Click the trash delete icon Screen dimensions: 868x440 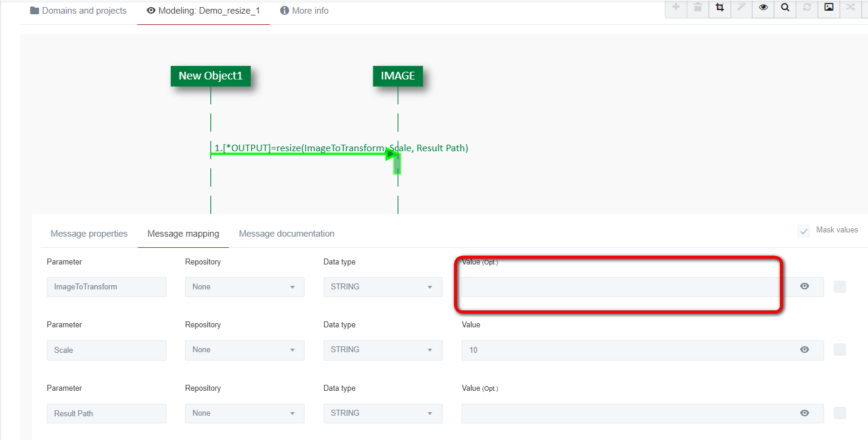coord(698,8)
